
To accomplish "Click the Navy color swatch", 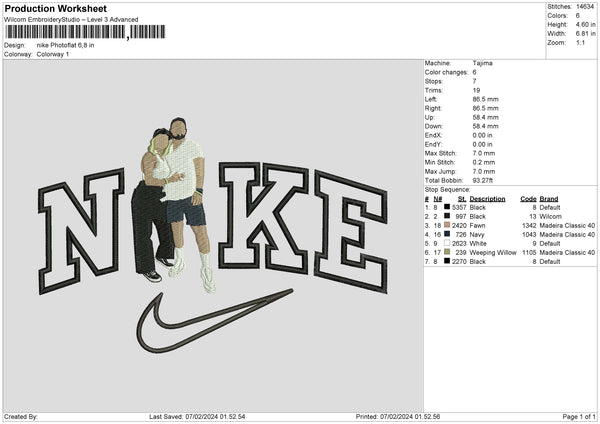I will pyautogui.click(x=447, y=234).
